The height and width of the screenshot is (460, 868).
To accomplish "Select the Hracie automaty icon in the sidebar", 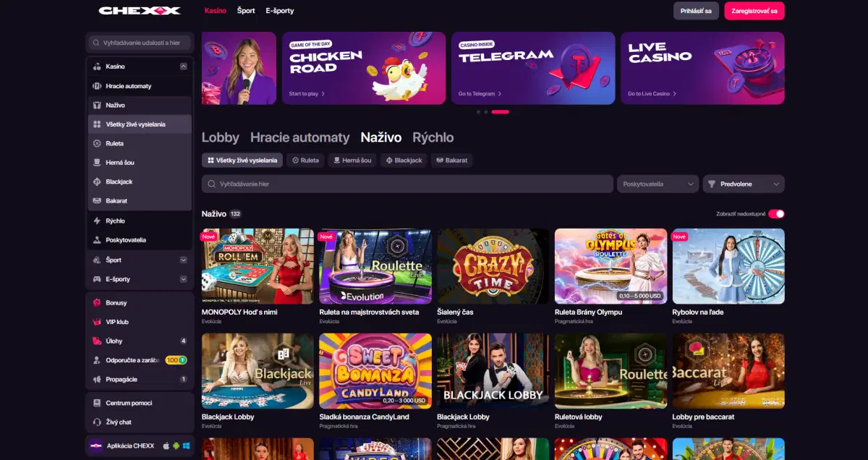I will [x=97, y=86].
